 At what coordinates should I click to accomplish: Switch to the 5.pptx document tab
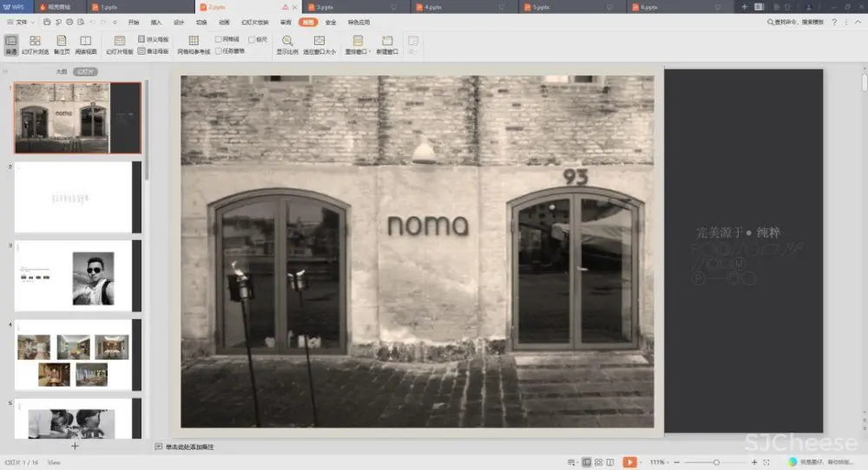point(541,6)
